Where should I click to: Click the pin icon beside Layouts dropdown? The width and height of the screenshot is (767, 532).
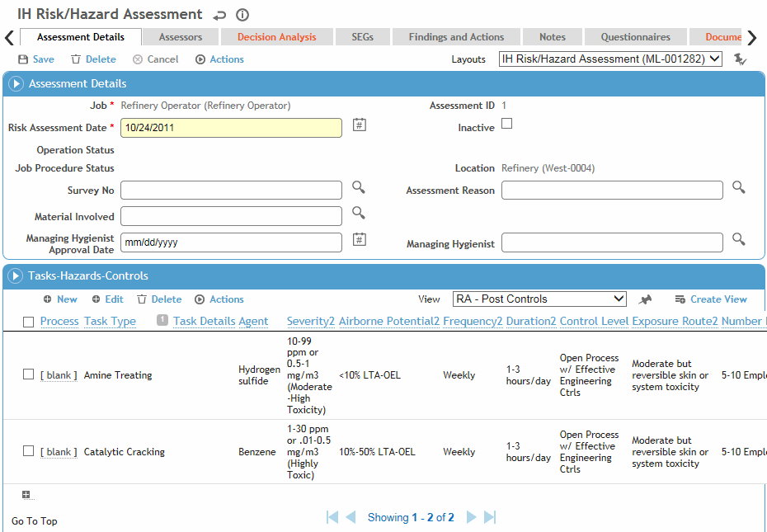click(740, 59)
